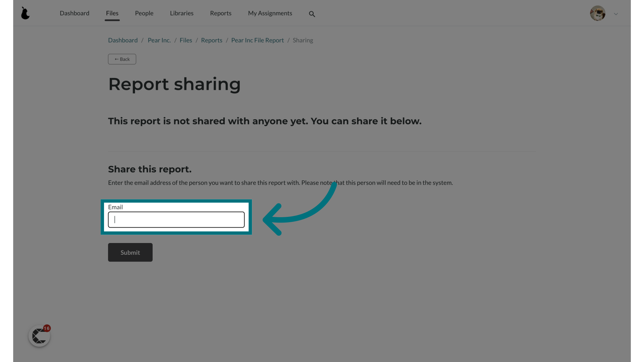Image resolution: width=644 pixels, height=362 pixels.
Task: Click the Reports navigation icon
Action: tap(221, 13)
